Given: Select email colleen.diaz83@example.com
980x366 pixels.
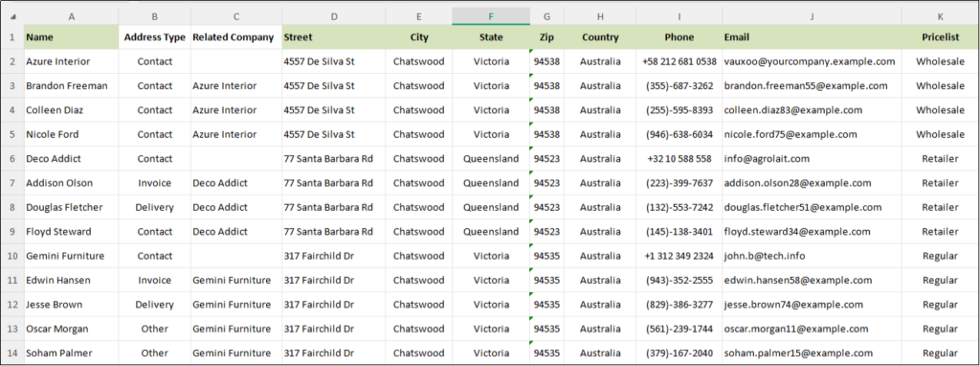Looking at the screenshot, I should pos(812,110).
